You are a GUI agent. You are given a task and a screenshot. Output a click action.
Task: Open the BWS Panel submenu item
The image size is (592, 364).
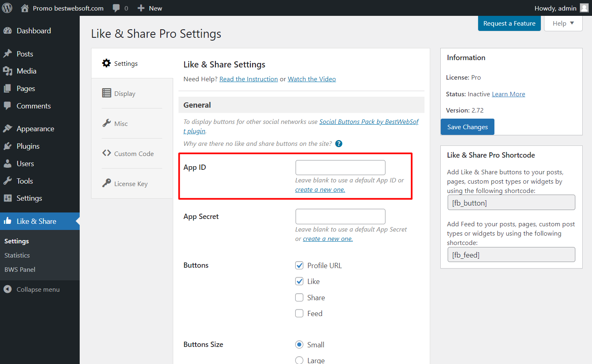point(20,269)
